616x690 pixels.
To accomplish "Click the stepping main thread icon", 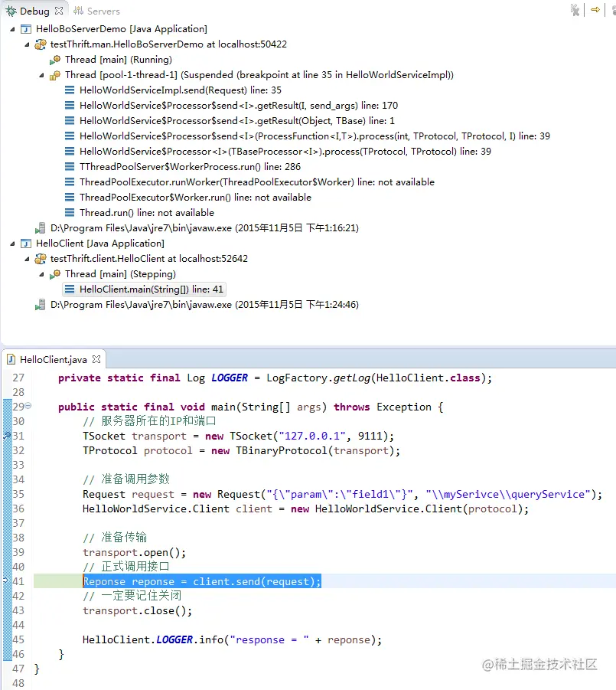I will (x=55, y=274).
